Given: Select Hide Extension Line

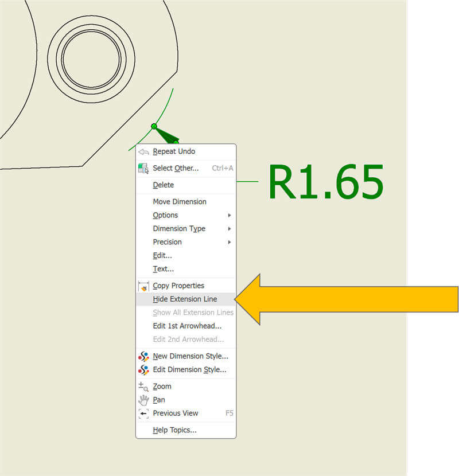Looking at the screenshot, I should click(x=186, y=299).
